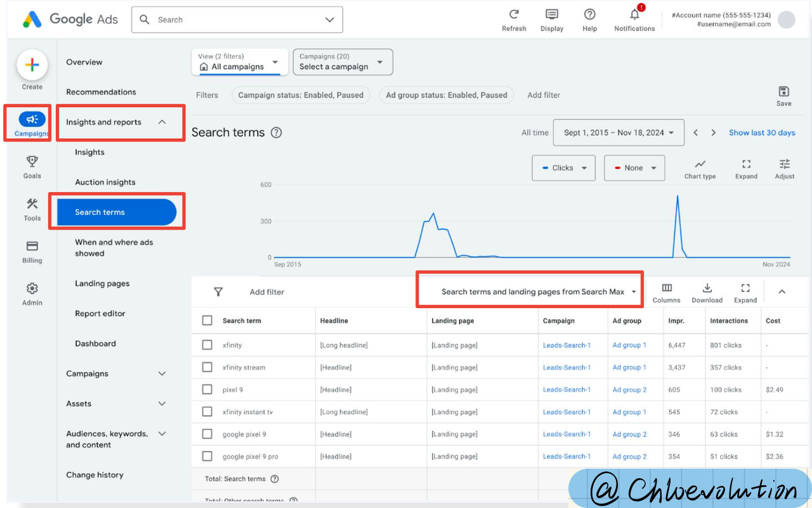812x508 pixels.
Task: Click Add filter in the top filter bar
Action: (544, 95)
